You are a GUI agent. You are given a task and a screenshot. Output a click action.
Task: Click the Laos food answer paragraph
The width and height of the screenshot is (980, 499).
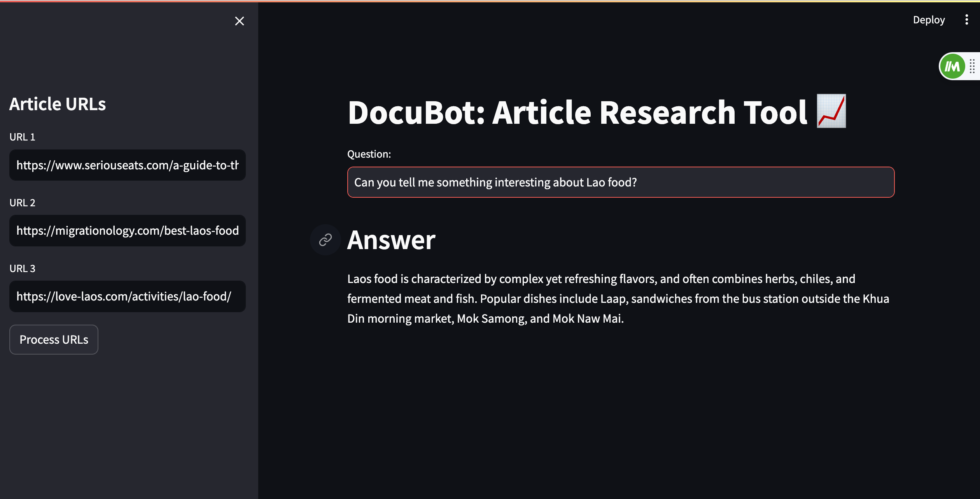tap(618, 299)
